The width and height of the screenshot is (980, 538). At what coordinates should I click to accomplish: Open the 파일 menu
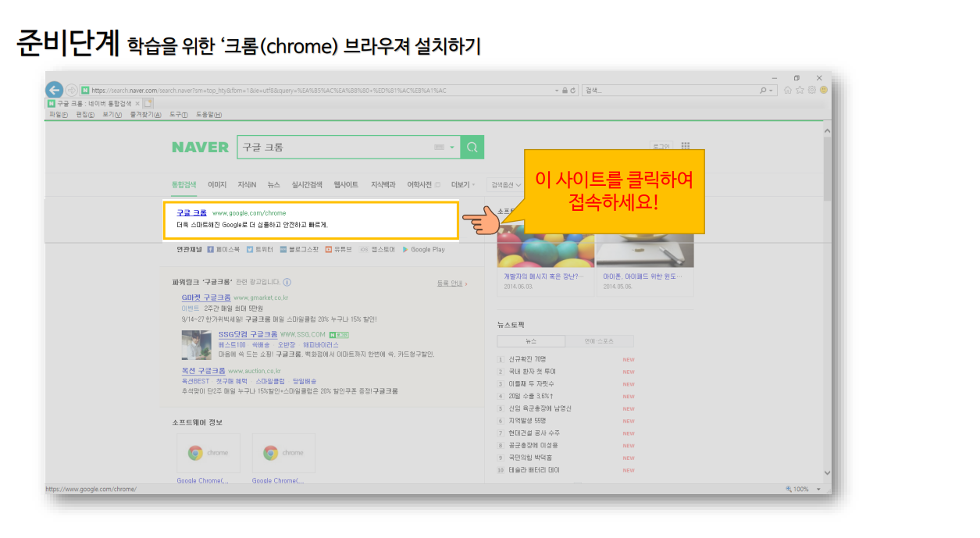point(59,115)
